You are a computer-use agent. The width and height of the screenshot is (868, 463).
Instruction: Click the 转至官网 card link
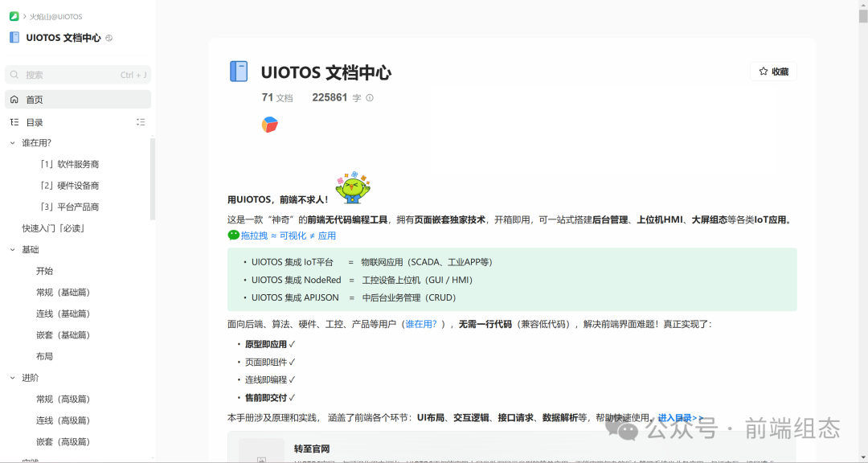point(309,448)
